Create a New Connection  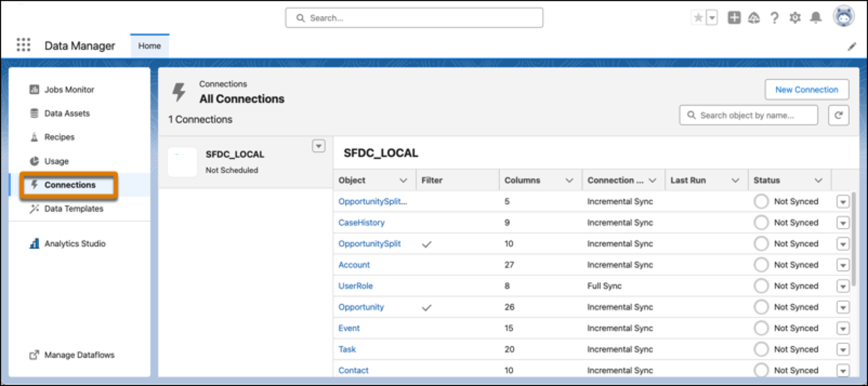coord(807,90)
